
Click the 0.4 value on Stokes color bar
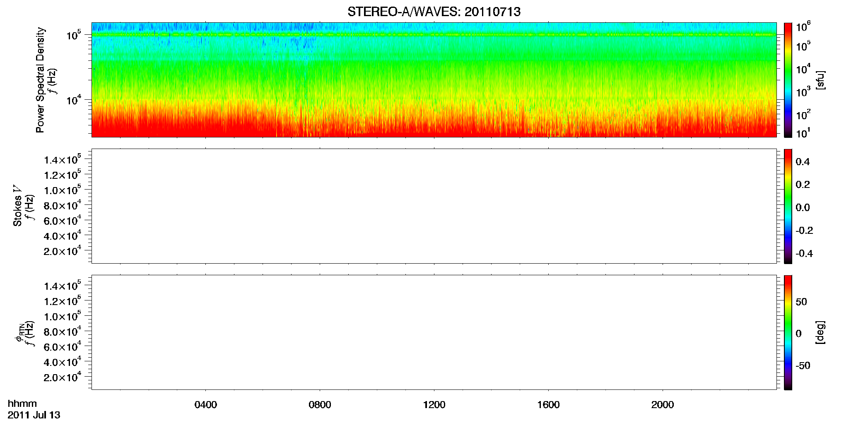pyautogui.click(x=803, y=162)
